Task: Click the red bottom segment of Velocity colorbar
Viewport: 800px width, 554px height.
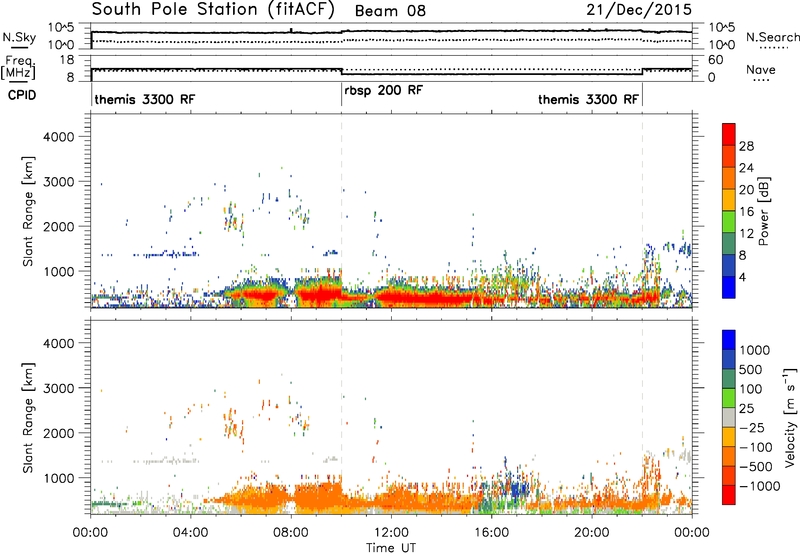Action: pyautogui.click(x=729, y=495)
